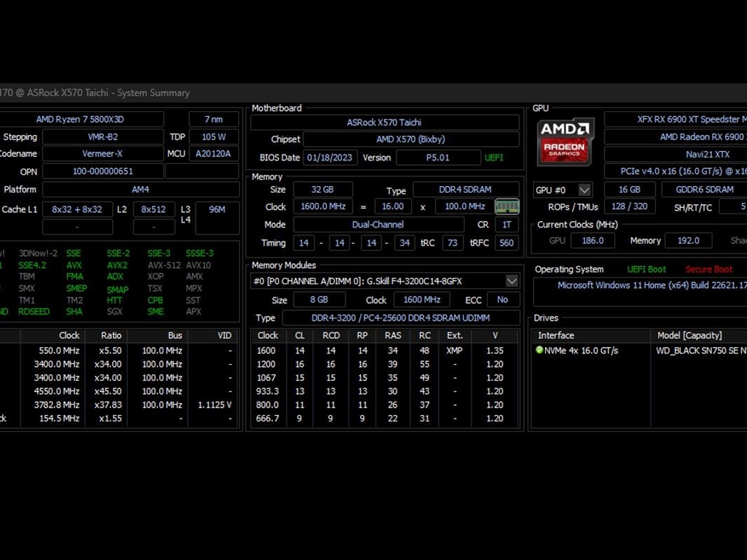Click memory clock 1600.0 MHz value
This screenshot has width=747, height=560.
point(323,206)
